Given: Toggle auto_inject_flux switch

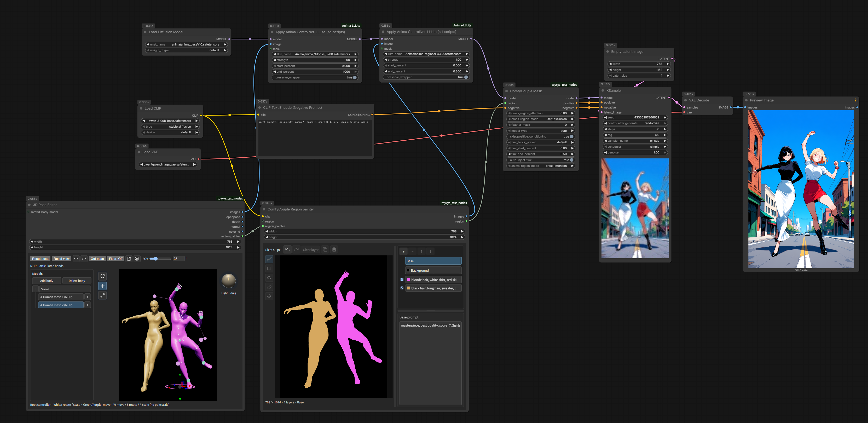Looking at the screenshot, I should 571,160.
